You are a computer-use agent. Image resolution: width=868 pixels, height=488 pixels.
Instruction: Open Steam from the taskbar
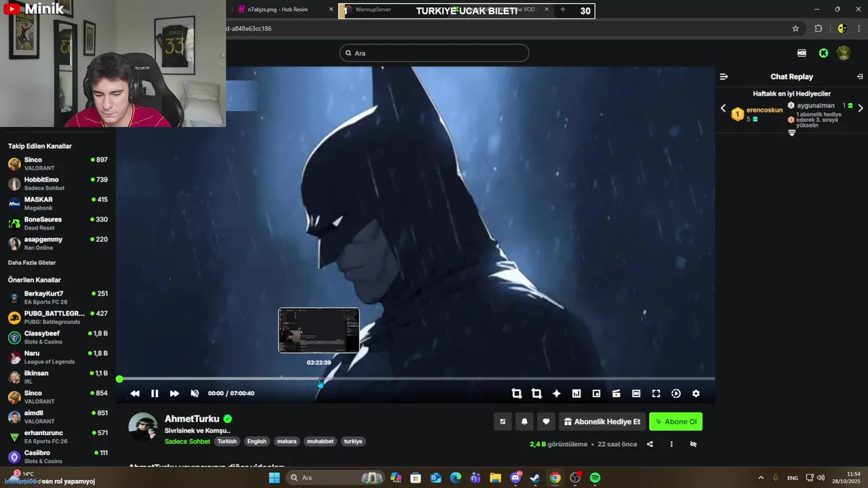click(535, 478)
